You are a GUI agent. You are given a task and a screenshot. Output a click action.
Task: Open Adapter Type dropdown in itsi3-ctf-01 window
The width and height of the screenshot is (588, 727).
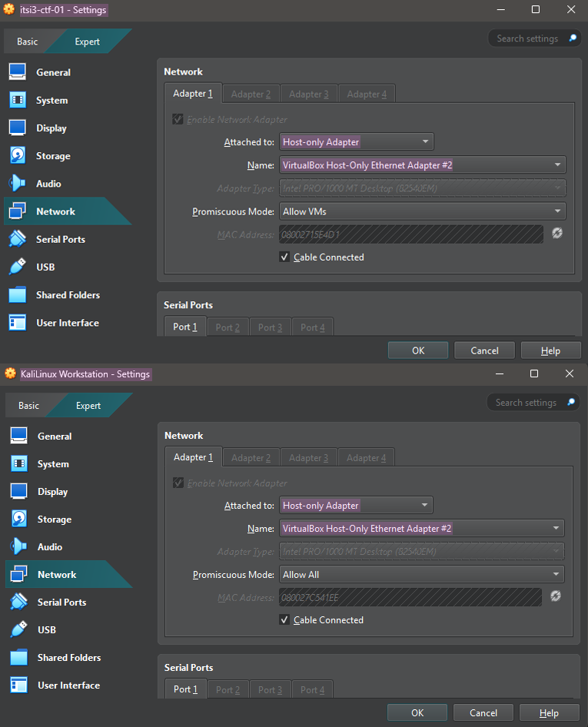[x=423, y=188]
